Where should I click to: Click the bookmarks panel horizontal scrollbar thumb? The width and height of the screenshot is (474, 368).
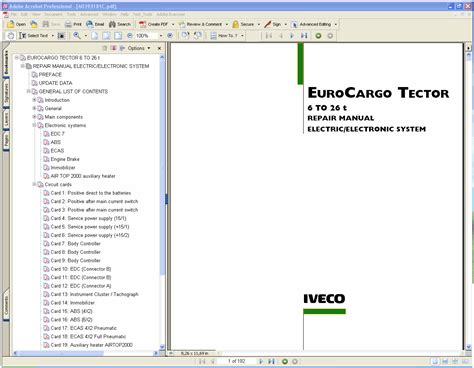pos(62,353)
